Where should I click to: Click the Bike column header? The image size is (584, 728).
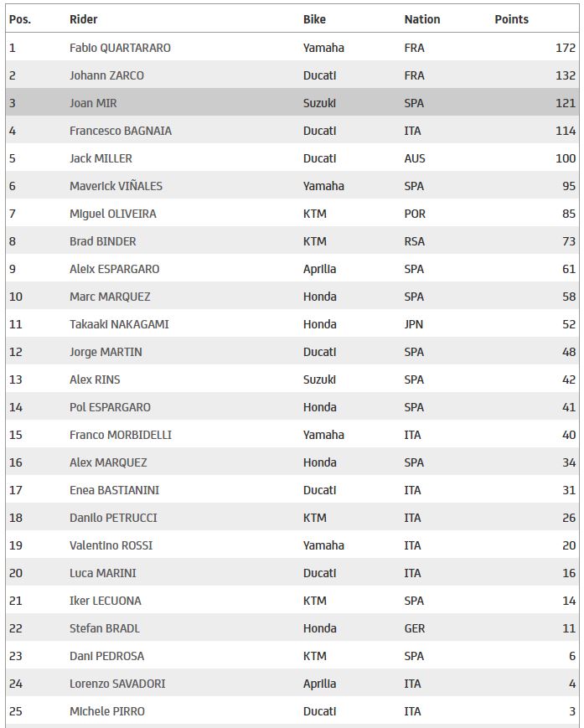click(314, 19)
